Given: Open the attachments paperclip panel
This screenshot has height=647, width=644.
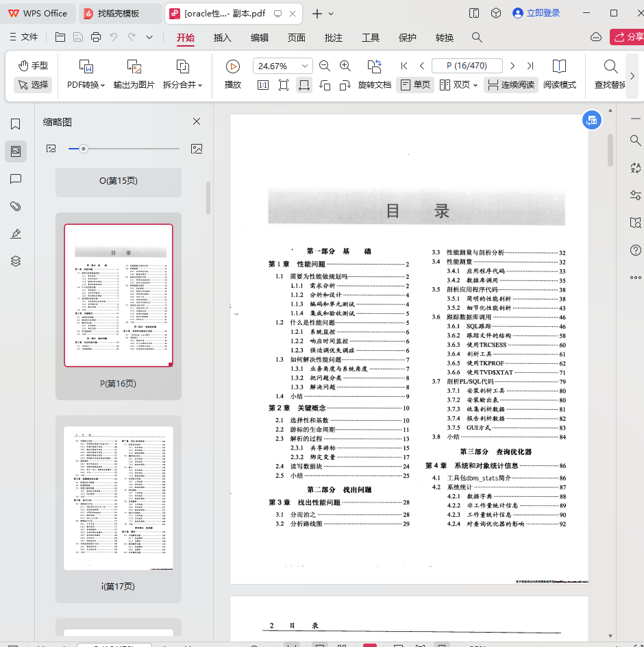Looking at the screenshot, I should click(15, 206).
